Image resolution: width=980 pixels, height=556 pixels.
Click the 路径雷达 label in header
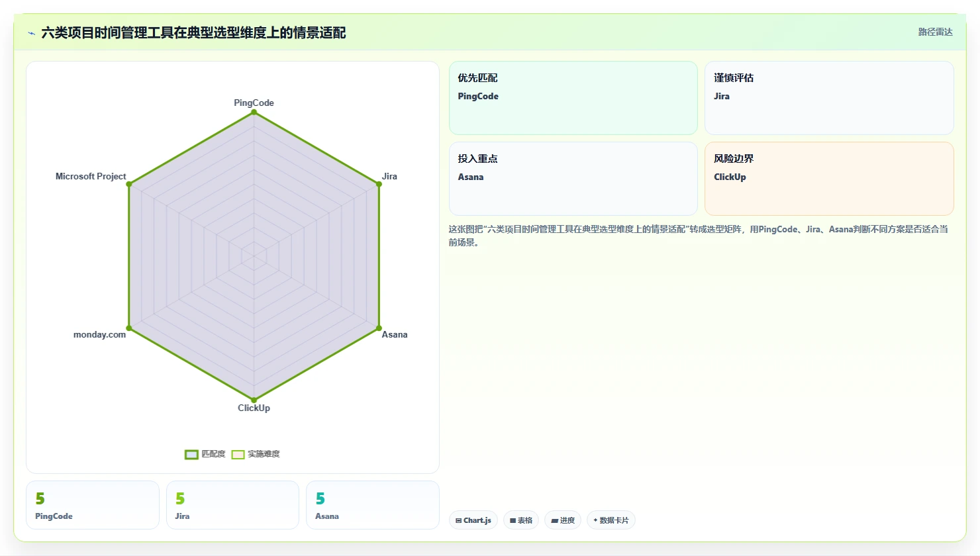coord(935,32)
